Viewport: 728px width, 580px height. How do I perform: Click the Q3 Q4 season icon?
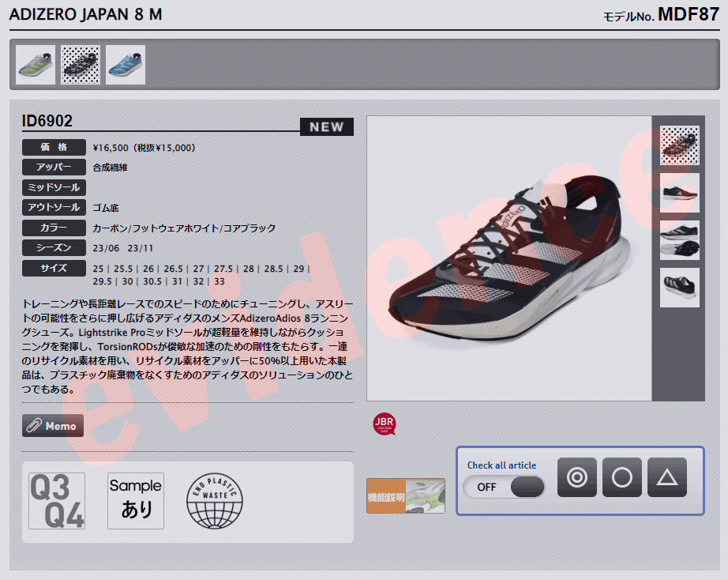pyautogui.click(x=58, y=499)
